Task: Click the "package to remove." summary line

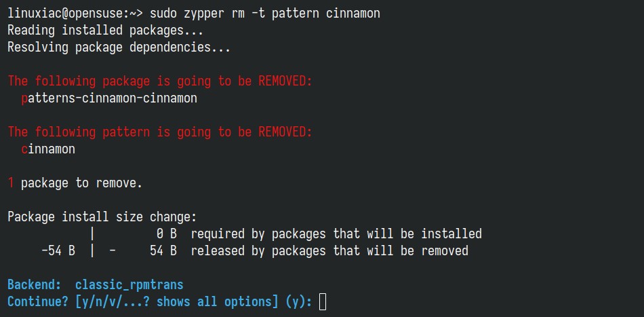Action: (x=81, y=183)
